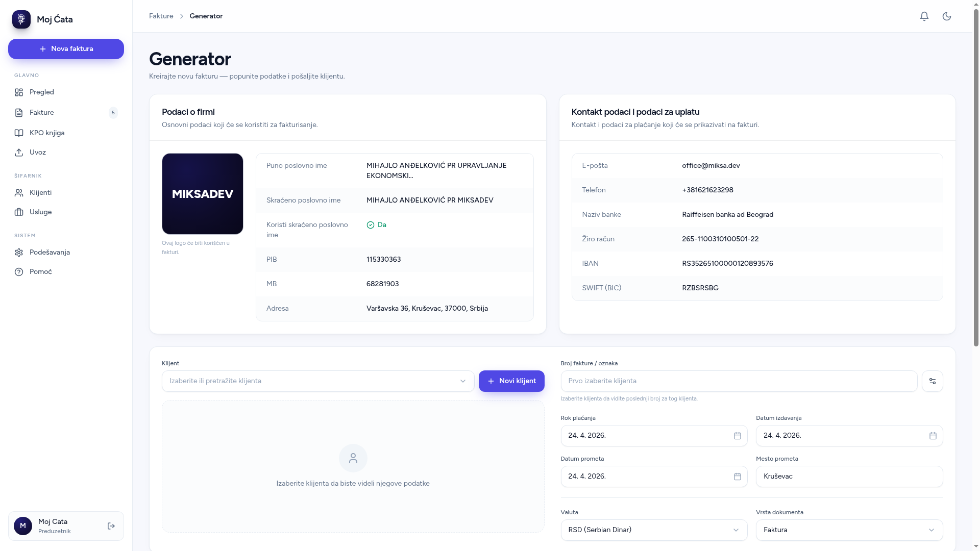Viewport: 980px width, 551px height.
Task: Click the Moj Cata Preduzetnik profile card
Action: click(66, 526)
